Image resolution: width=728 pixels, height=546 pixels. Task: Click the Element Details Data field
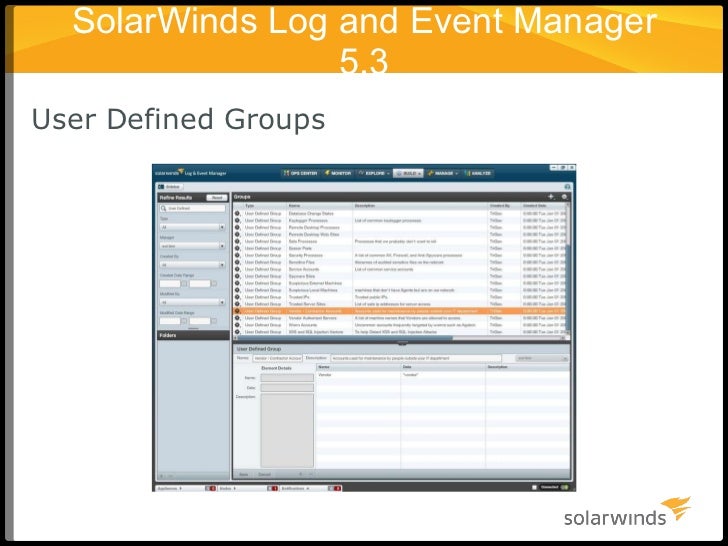pos(287,387)
